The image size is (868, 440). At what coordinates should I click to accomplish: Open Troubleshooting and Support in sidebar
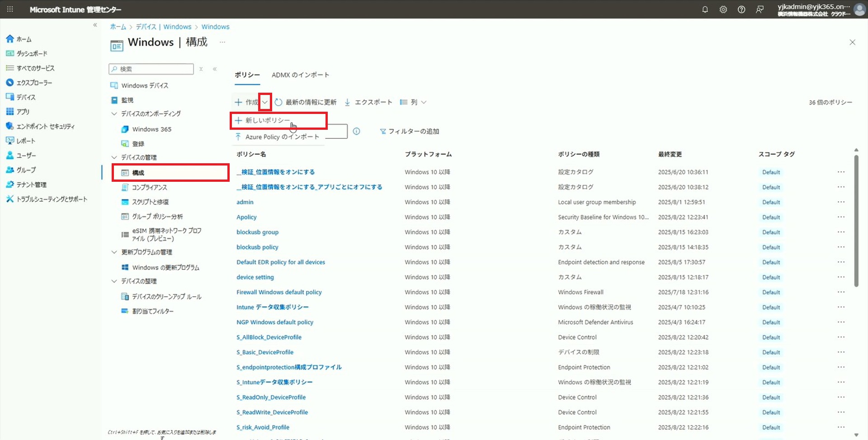click(x=52, y=199)
